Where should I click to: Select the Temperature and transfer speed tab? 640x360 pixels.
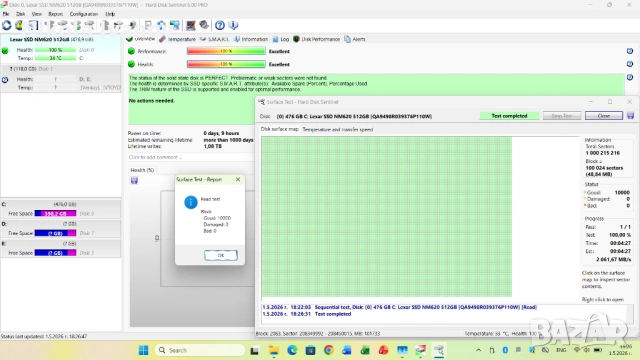[338, 129]
